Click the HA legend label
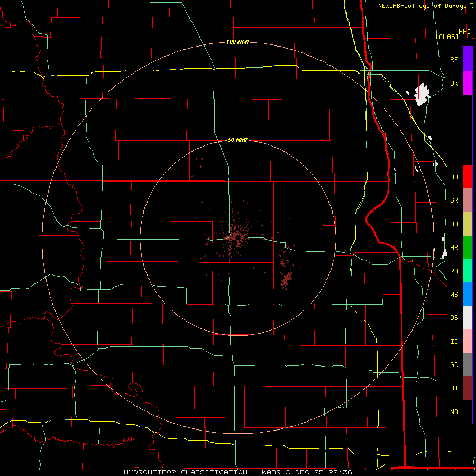476x476 pixels. [454, 177]
